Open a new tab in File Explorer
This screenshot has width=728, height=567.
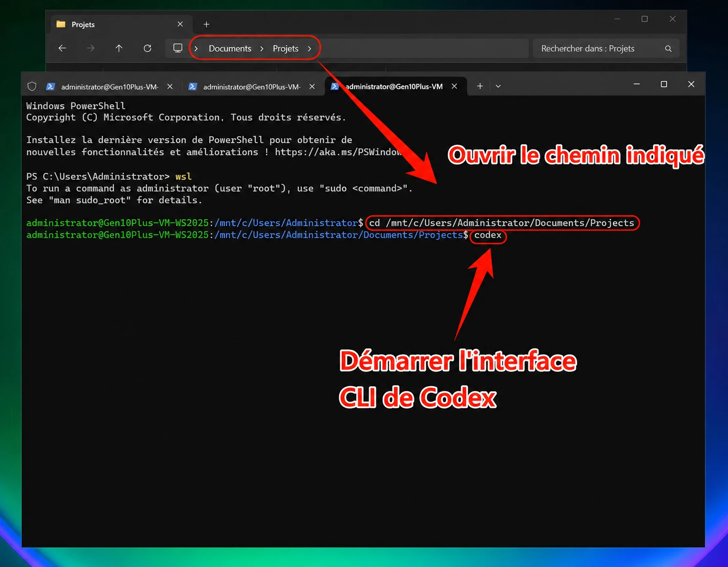coord(206,24)
